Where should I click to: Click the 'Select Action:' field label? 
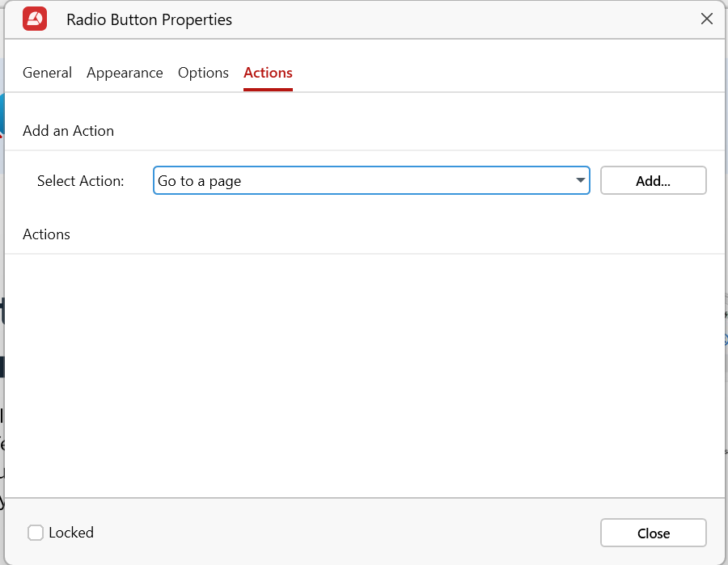click(x=81, y=181)
